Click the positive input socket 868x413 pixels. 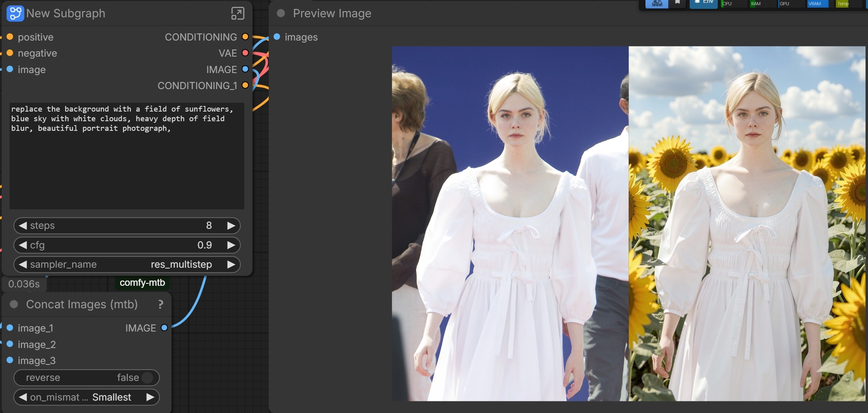[x=10, y=37]
